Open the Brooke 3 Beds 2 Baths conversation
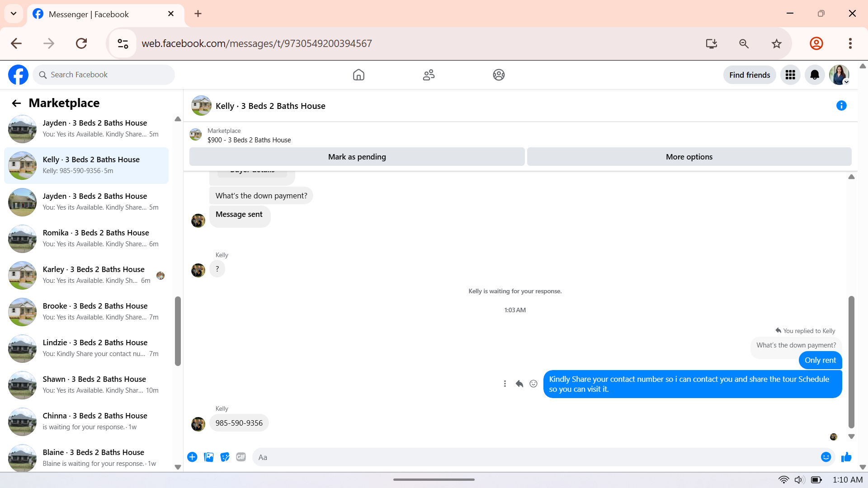This screenshot has height=488, width=868. click(x=86, y=312)
